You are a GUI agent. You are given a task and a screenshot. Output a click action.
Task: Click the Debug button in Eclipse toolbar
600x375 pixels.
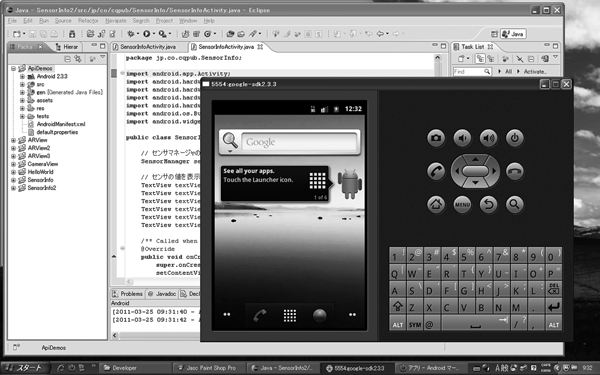[x=131, y=34]
